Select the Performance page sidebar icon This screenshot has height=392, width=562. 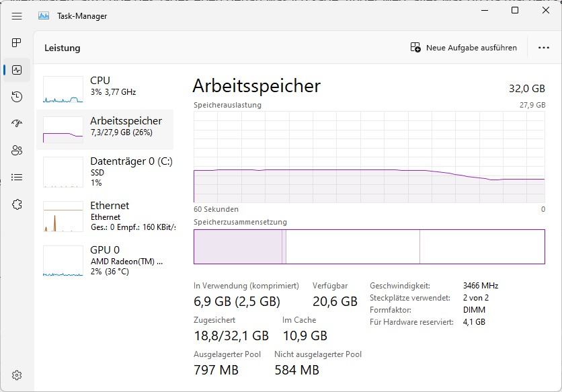coord(17,69)
